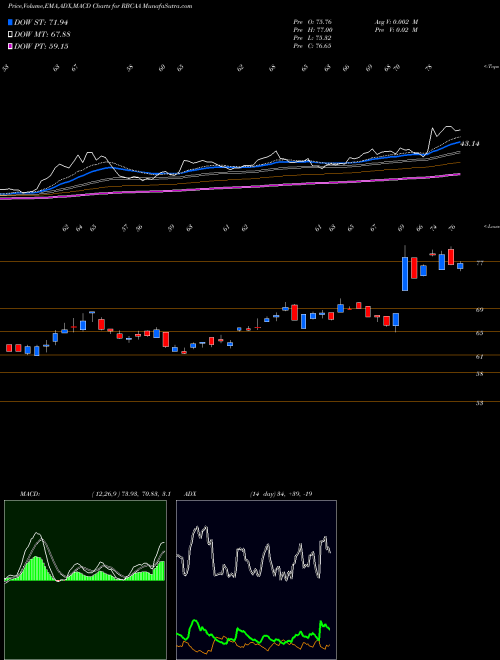Select the 'DOW PT: 59.15' legend text
Screen dimensions: 500x660
coord(41,46)
